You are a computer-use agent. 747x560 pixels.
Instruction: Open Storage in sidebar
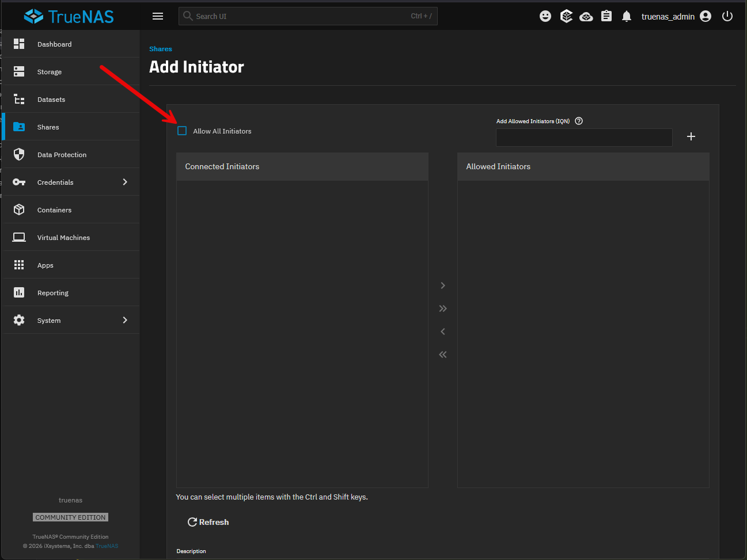71,71
